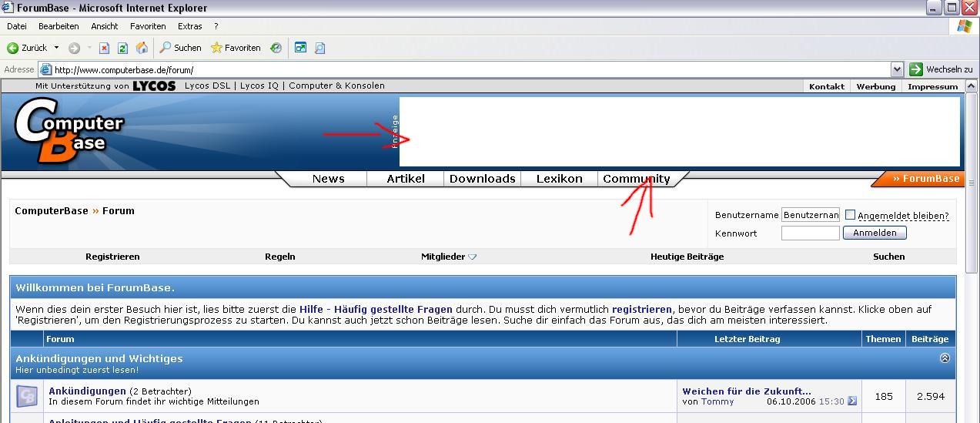The width and height of the screenshot is (980, 423).
Task: Open the Lycos DSL link
Action: [208, 86]
